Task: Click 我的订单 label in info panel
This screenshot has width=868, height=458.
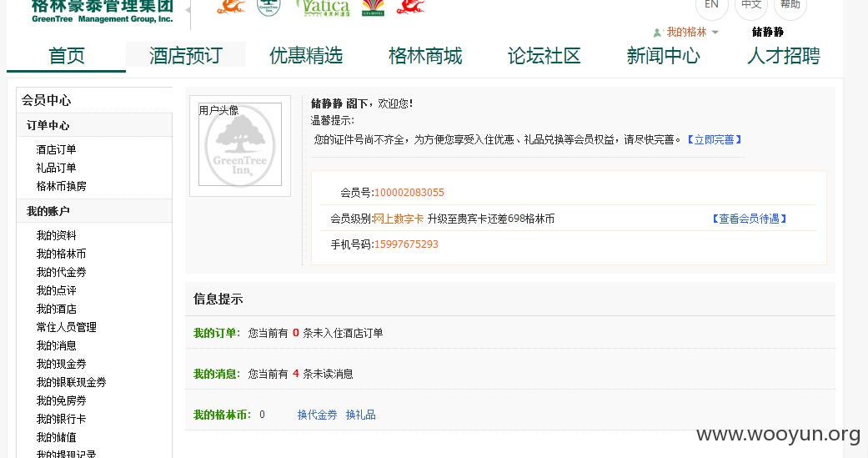Action: click(215, 333)
